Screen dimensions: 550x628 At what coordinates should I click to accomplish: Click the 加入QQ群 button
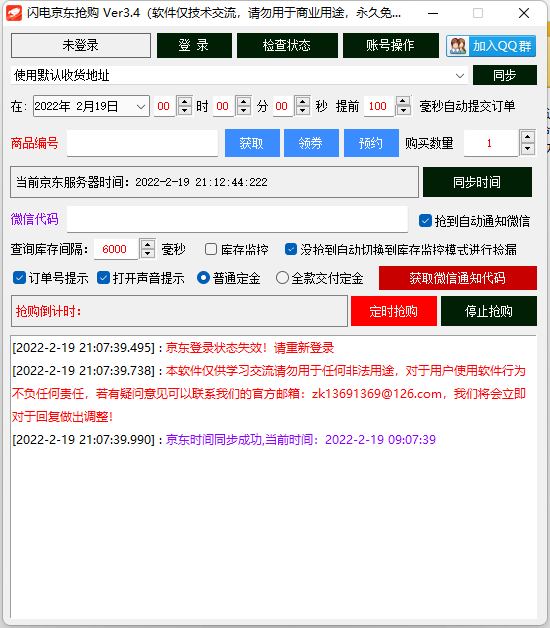click(491, 46)
